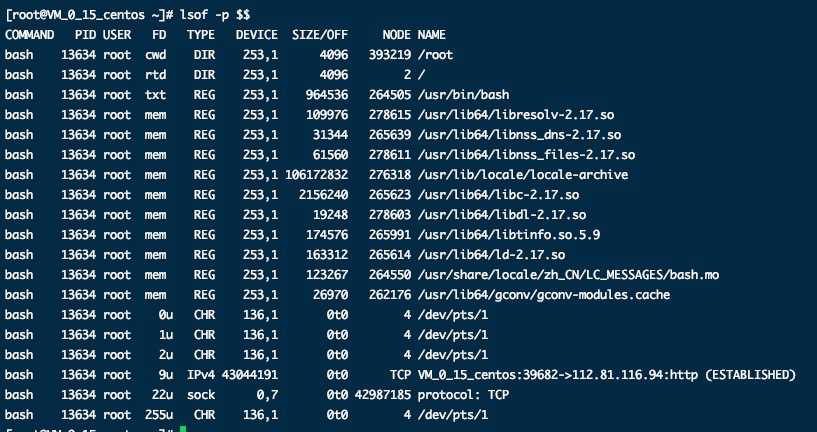Click the DEVICE column header

click(x=257, y=35)
